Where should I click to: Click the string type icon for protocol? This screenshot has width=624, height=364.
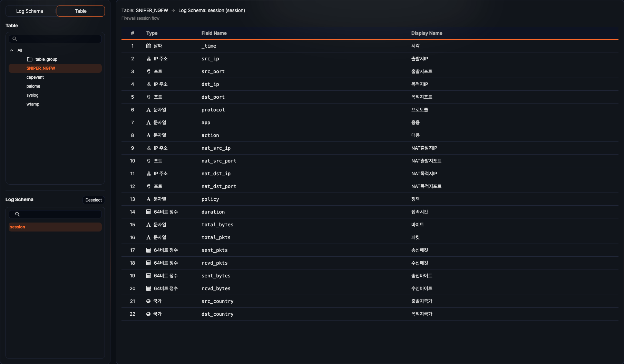point(148,110)
